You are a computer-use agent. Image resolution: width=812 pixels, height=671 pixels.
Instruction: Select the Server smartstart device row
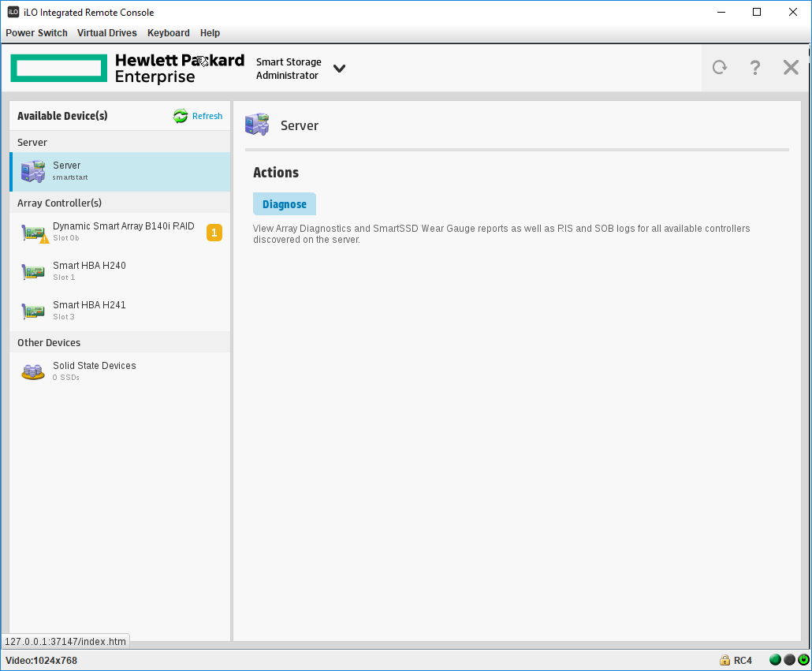120,171
